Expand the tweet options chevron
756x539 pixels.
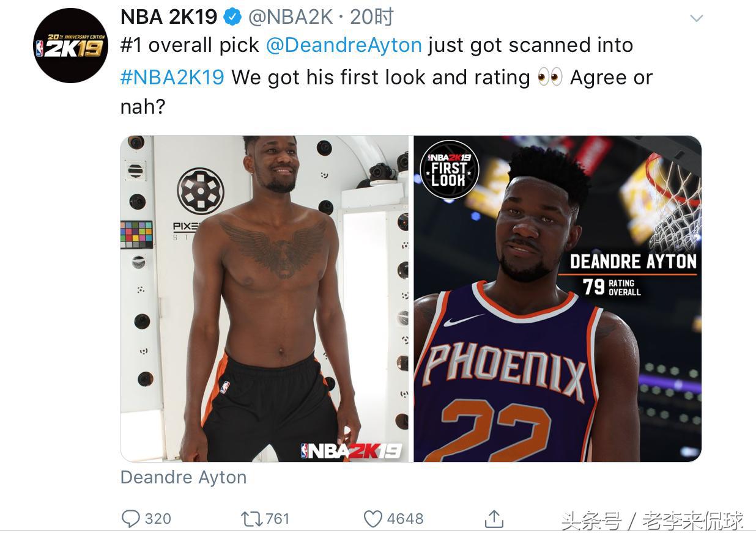click(697, 18)
